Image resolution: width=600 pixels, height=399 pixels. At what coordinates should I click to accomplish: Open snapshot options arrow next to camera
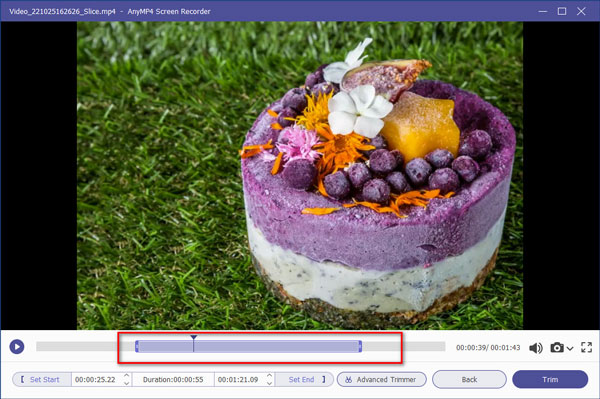(x=570, y=348)
